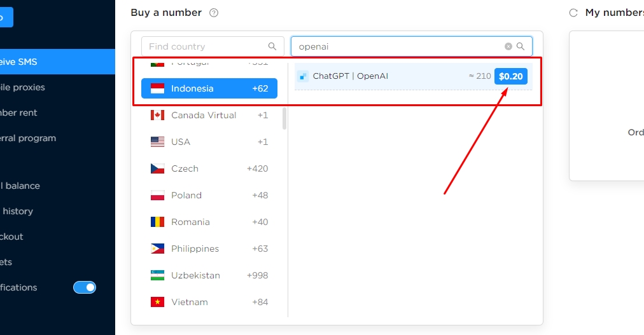The height and width of the screenshot is (335, 644).
Task: Select Uzbekistan +998 country
Action: 209,275
